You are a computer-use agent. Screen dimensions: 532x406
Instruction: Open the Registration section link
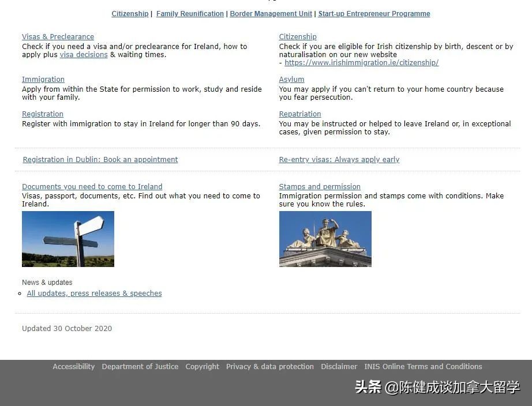pos(42,114)
